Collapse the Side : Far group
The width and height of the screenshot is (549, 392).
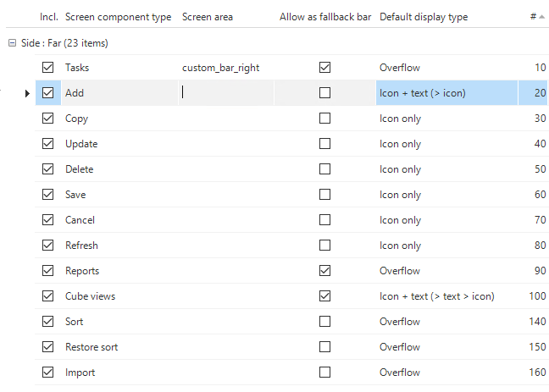point(12,43)
